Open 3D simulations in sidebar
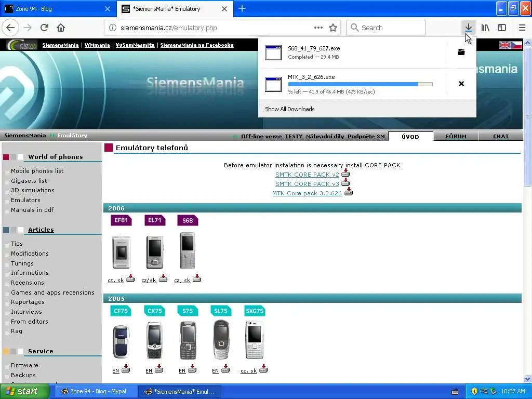532x399 pixels. [33, 190]
